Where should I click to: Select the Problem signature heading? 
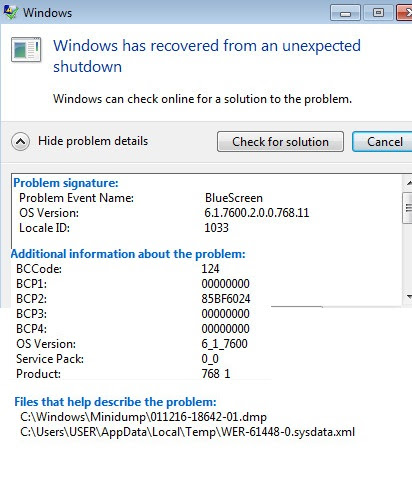coord(66,183)
